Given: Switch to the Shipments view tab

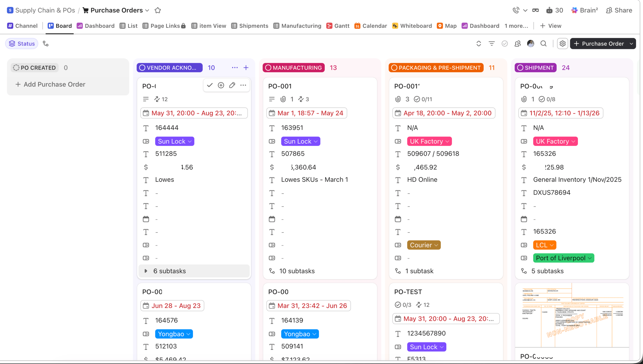Looking at the screenshot, I should pyautogui.click(x=250, y=26).
